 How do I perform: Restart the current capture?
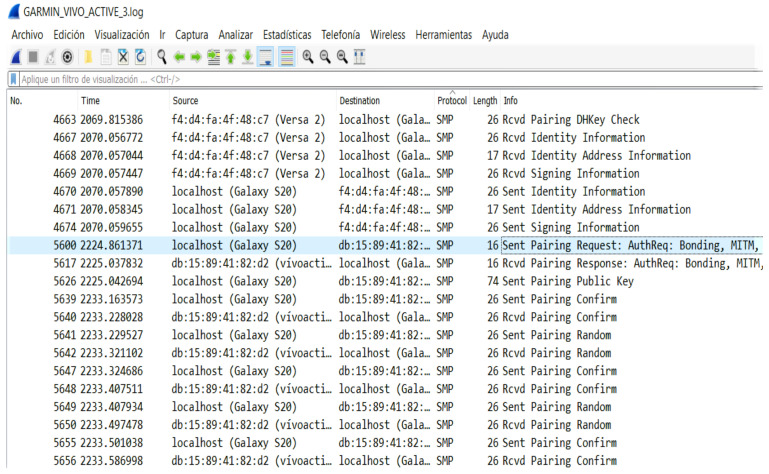pos(50,57)
